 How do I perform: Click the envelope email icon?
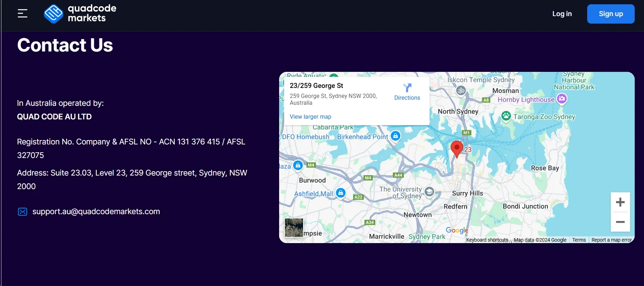(23, 212)
